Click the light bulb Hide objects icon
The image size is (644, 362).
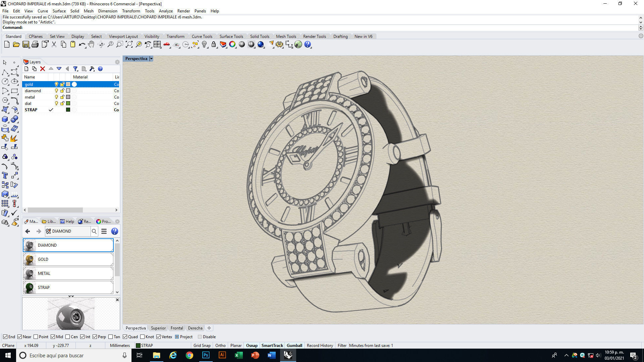click(x=204, y=45)
